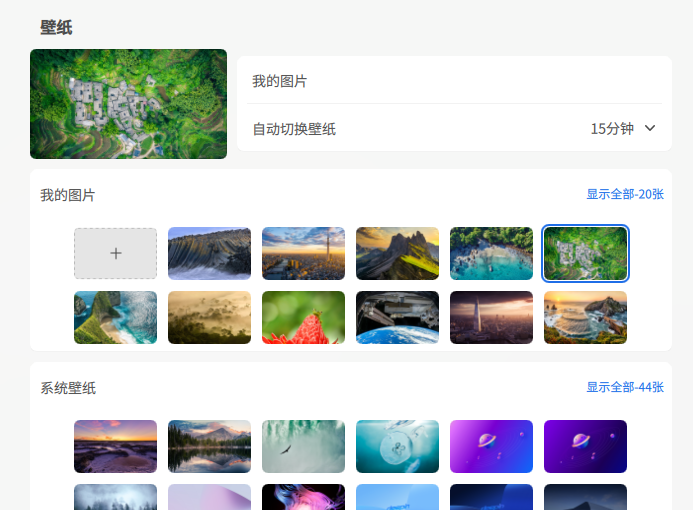Click 显示全部-44张 link

point(625,387)
